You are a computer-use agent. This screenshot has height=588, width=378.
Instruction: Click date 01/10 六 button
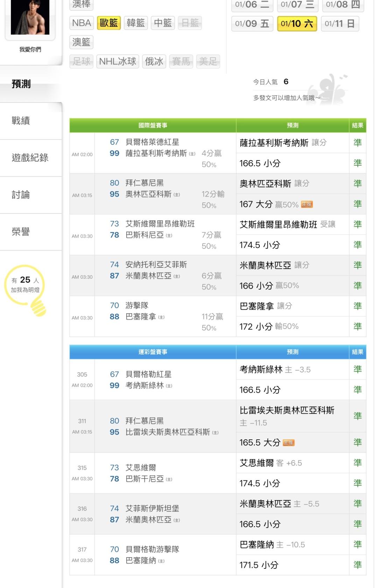(x=297, y=24)
